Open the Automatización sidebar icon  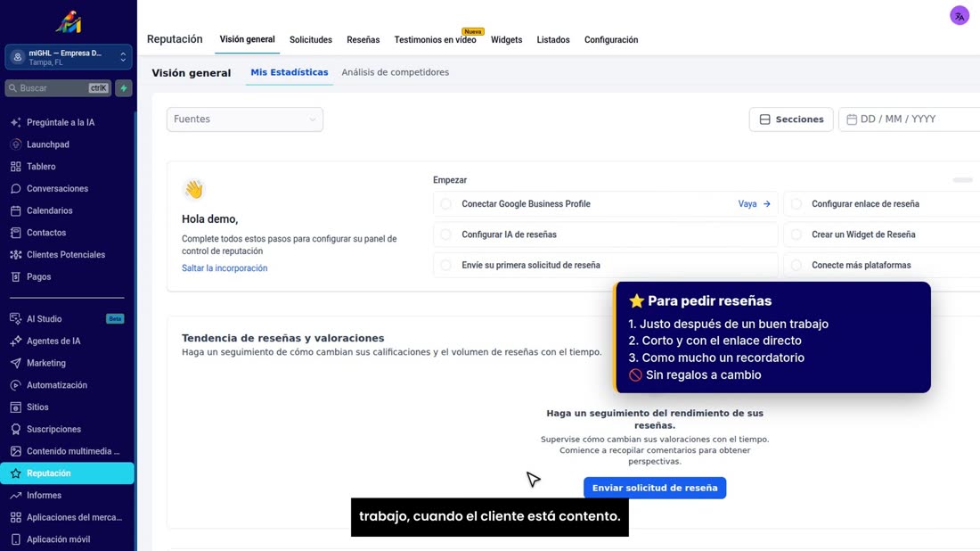[16, 385]
